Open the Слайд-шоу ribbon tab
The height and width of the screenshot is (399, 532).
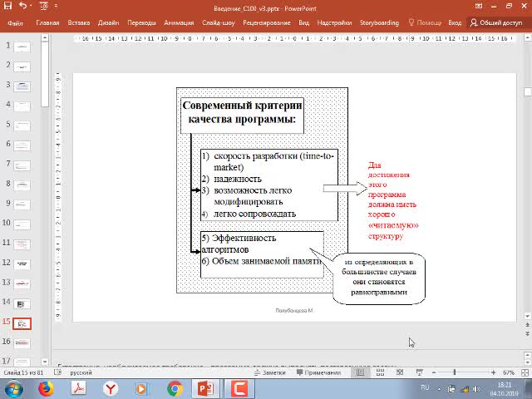coord(219,22)
